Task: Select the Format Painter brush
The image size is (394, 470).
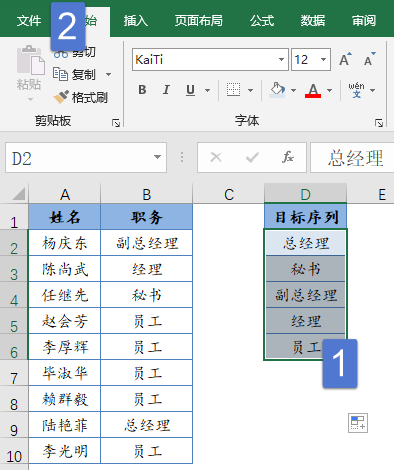Action: (x=81, y=97)
